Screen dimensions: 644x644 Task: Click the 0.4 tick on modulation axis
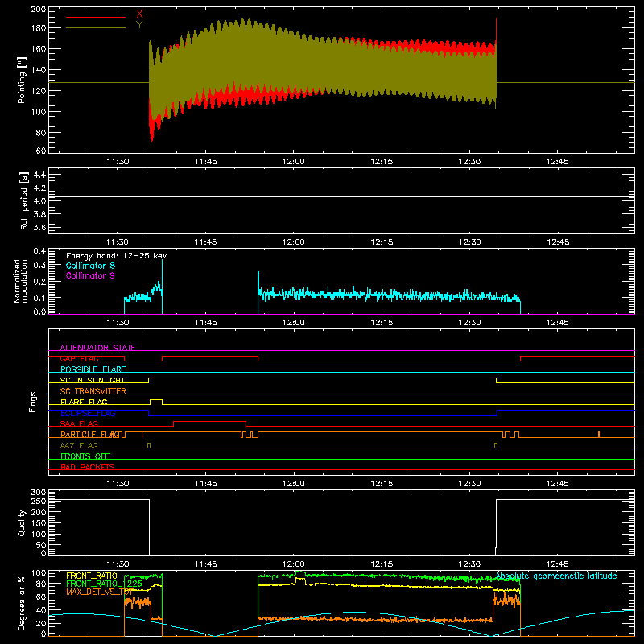[39, 251]
